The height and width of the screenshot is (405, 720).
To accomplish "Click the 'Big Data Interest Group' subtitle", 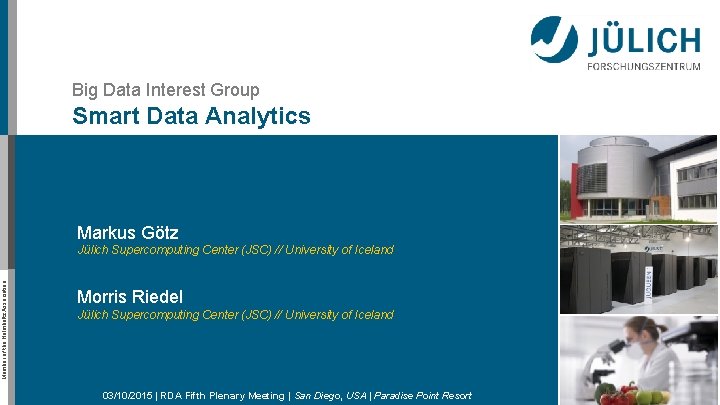I will 166,90.
